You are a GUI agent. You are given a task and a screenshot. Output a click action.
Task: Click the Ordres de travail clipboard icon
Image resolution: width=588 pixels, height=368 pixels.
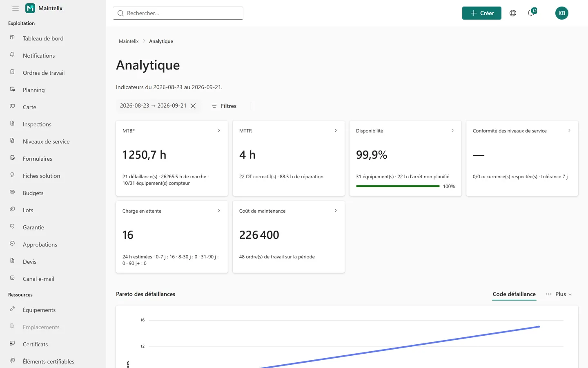pos(12,72)
